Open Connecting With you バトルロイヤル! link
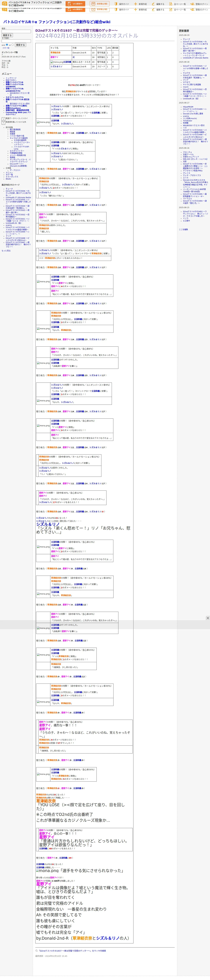Viewport: 210px width, 980px height. [18, 113]
